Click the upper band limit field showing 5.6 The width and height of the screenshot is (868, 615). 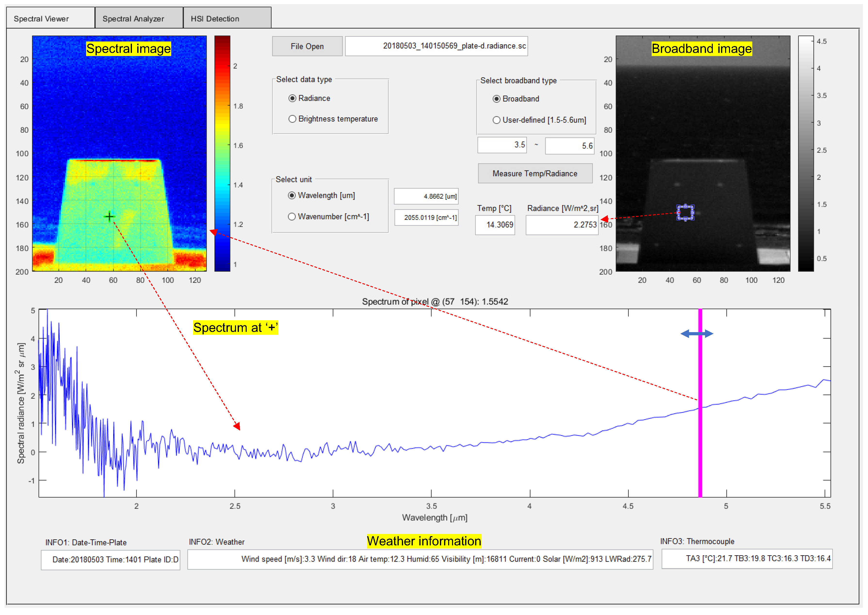569,146
